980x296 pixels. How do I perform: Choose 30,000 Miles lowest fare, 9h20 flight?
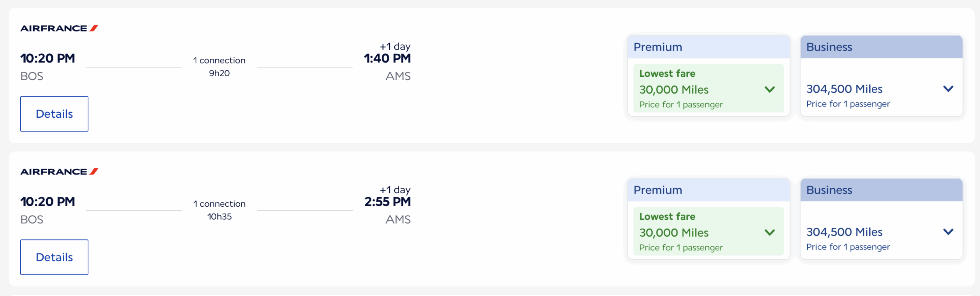(x=674, y=90)
